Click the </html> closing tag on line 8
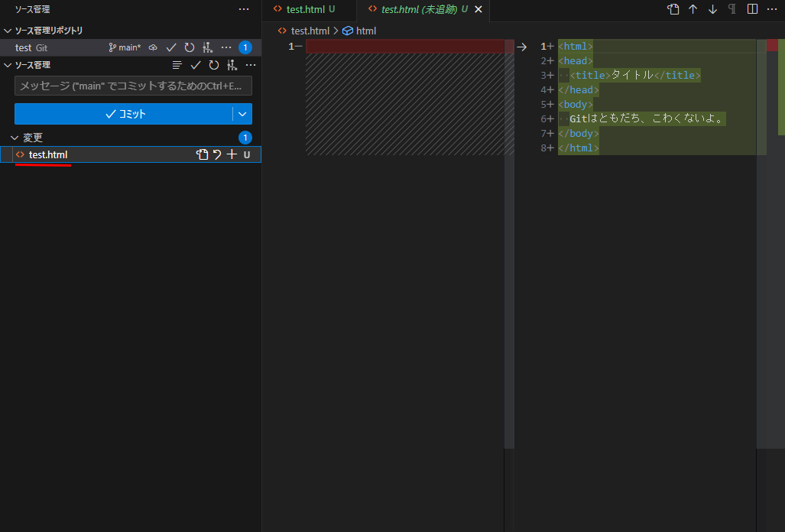Viewport: 785px width, 532px height. (578, 148)
